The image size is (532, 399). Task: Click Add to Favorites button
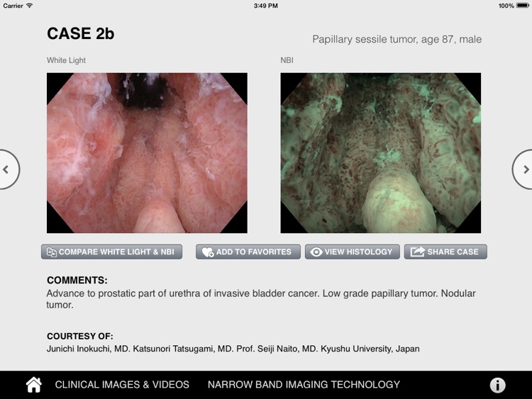tap(248, 252)
